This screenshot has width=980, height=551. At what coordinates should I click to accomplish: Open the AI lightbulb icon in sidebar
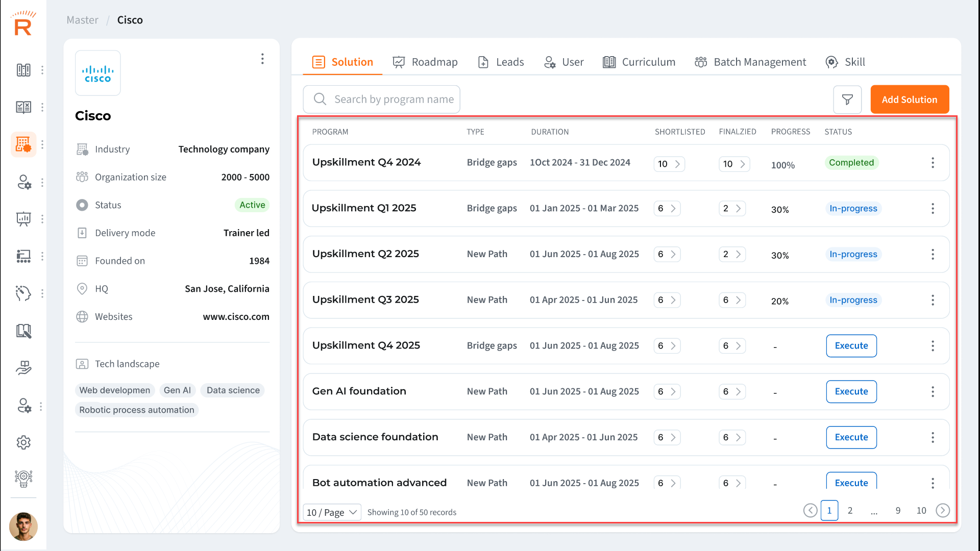coord(23,479)
